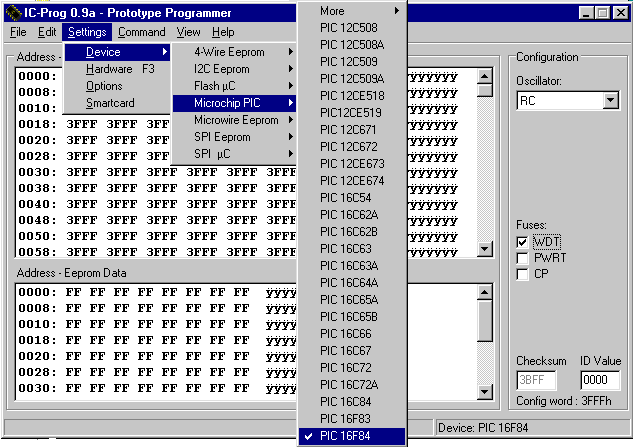This screenshot has height=447, width=633.
Task: Select PIC 12C672 device
Action: point(352,147)
